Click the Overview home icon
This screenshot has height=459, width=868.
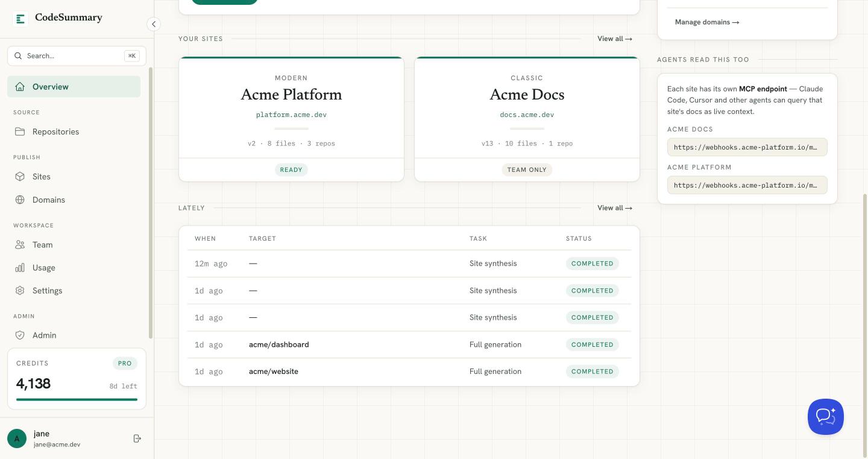(20, 87)
